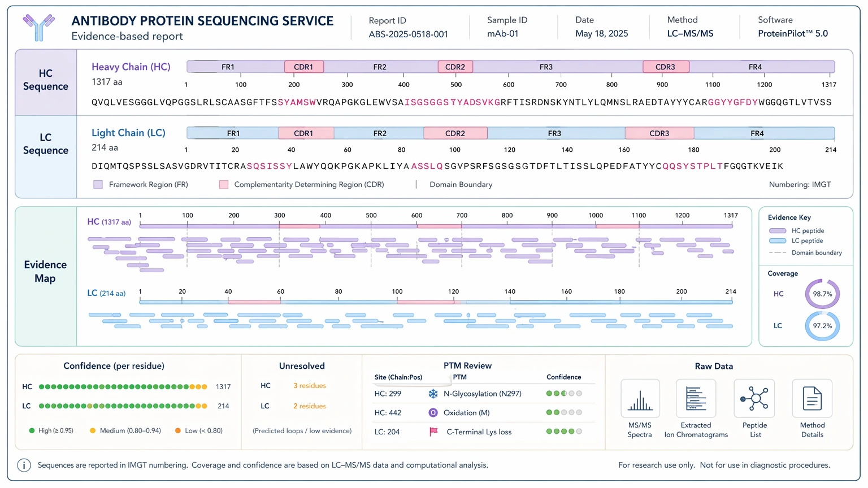This screenshot has width=868, height=488.
Task: Select the Light Chain FR2 region block
Action: (x=379, y=133)
